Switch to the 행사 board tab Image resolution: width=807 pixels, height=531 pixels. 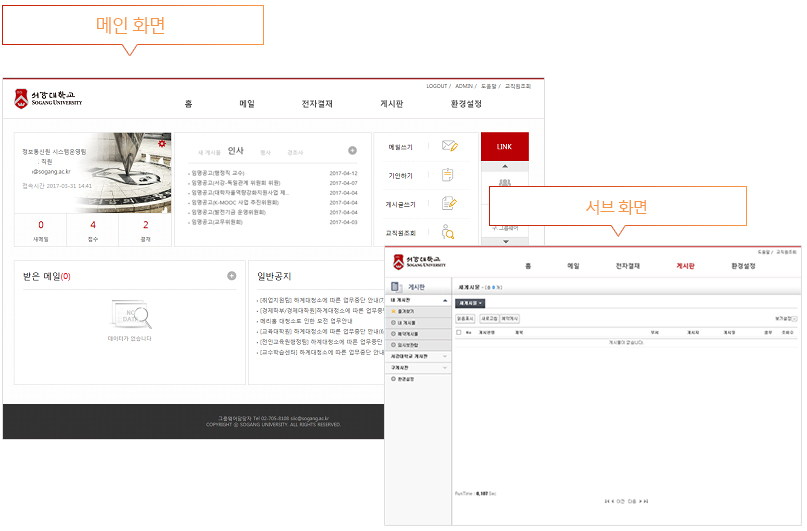click(266, 152)
